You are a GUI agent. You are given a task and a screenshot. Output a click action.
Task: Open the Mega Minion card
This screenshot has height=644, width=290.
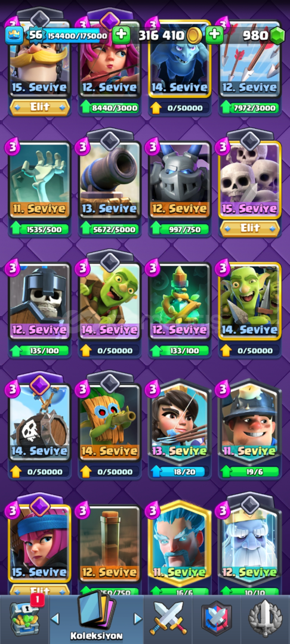[x=180, y=180]
